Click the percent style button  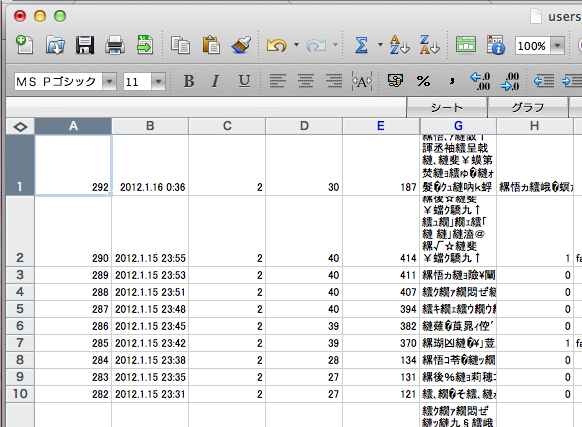tap(423, 81)
